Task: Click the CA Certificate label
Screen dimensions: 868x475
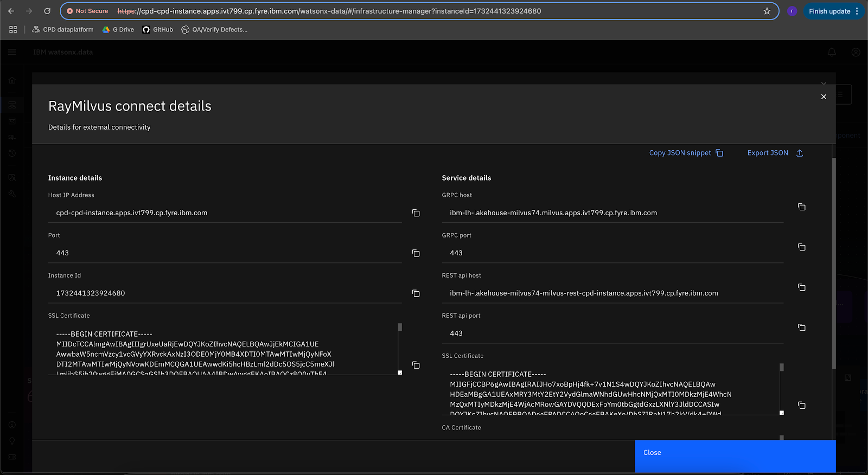Action: click(462, 428)
